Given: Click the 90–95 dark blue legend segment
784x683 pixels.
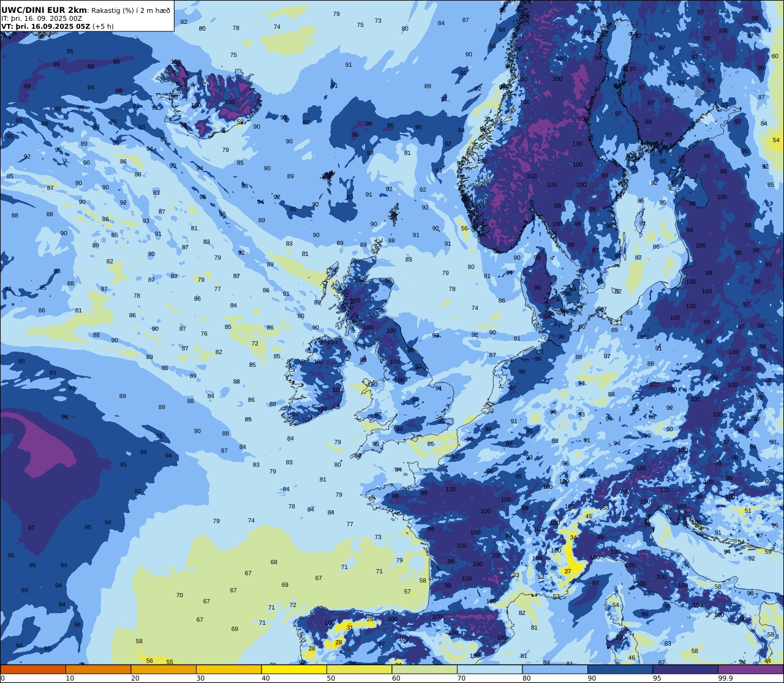Looking at the screenshot, I should (620, 670).
